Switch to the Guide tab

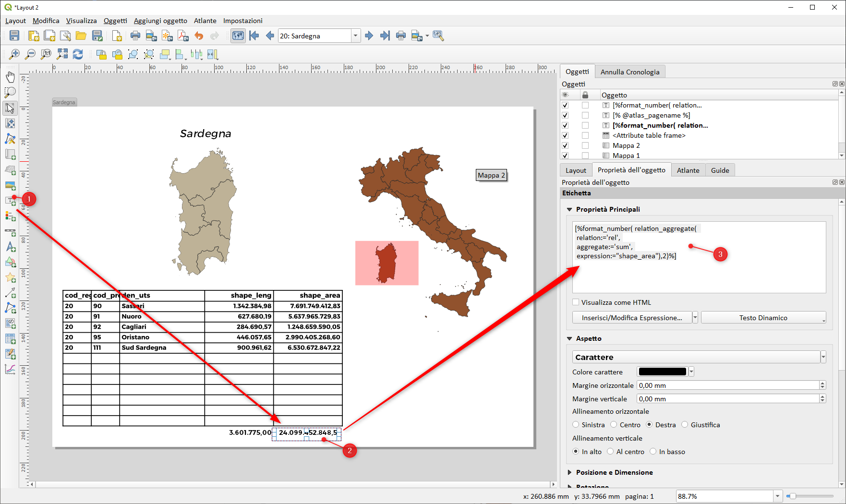[x=720, y=170]
